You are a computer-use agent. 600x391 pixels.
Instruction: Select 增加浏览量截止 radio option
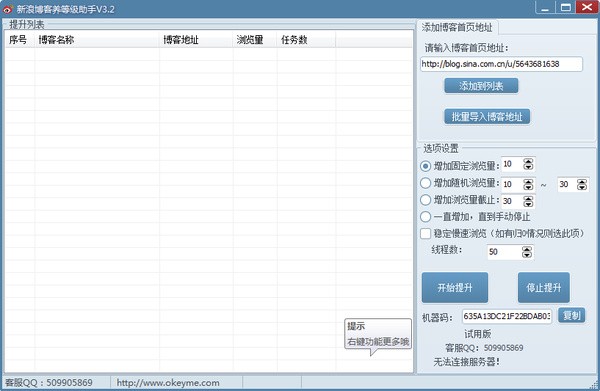(x=425, y=200)
